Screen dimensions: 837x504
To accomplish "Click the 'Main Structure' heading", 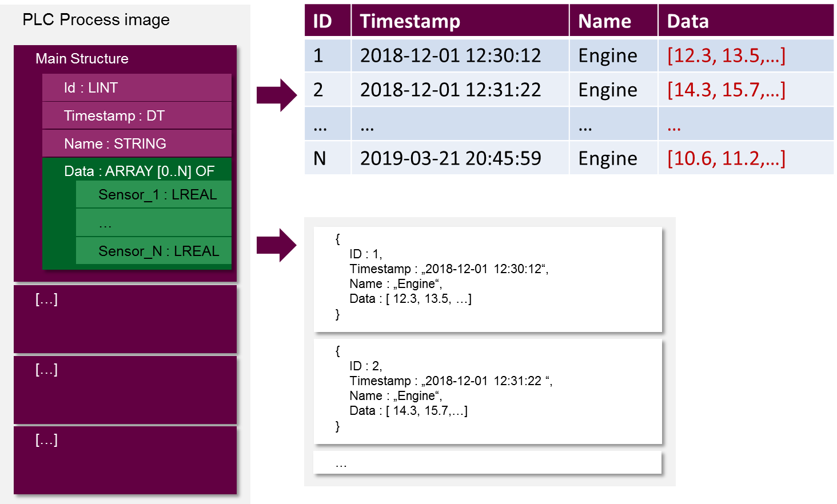I will [x=82, y=59].
